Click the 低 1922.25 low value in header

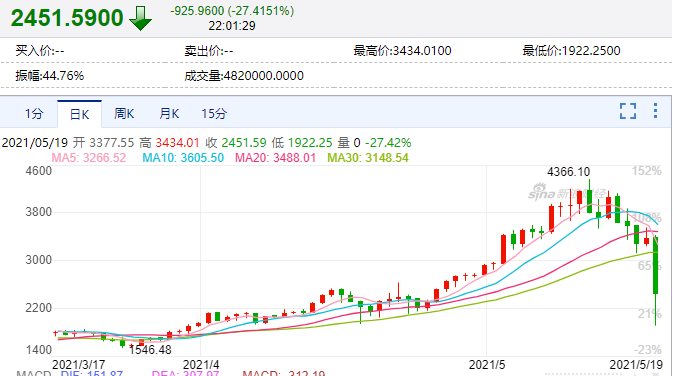click(x=302, y=143)
